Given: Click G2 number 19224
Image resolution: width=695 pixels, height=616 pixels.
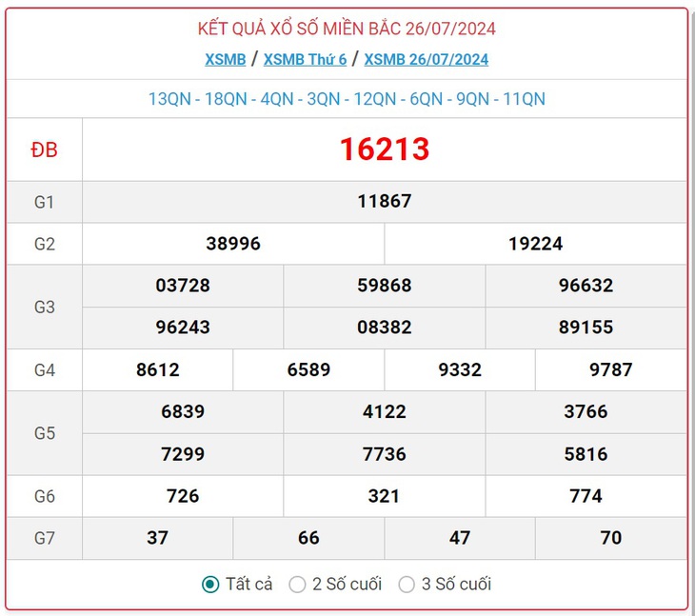Looking at the screenshot, I should click(x=535, y=244).
